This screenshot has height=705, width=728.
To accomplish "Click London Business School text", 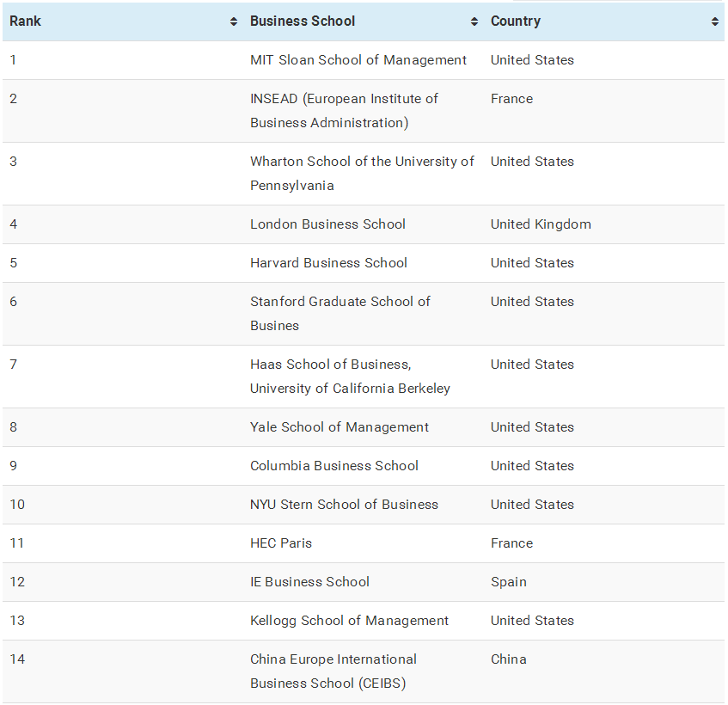I will point(327,224).
